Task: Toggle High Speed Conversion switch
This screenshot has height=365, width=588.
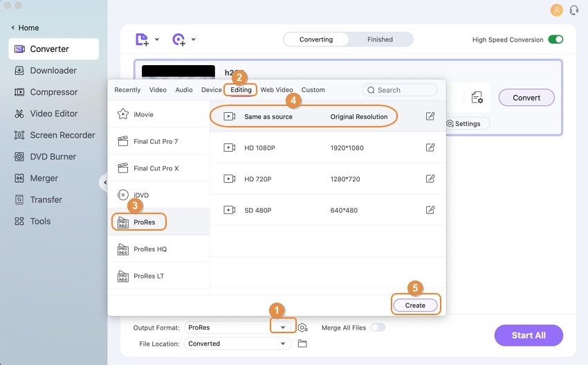Action: coord(555,39)
